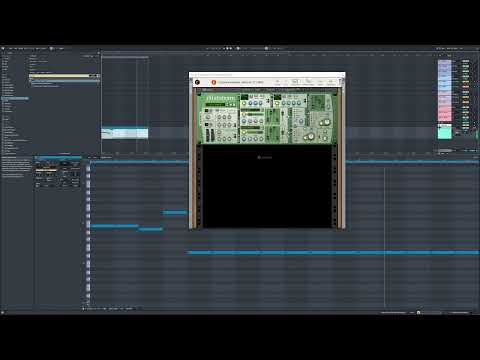Click the yellowish first knob in the Osc B row
The width and height of the screenshot is (480, 360).
tap(244, 132)
